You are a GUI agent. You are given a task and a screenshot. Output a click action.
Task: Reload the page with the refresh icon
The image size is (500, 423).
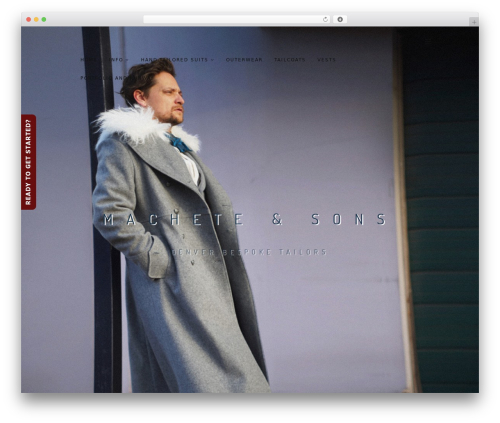(x=325, y=19)
